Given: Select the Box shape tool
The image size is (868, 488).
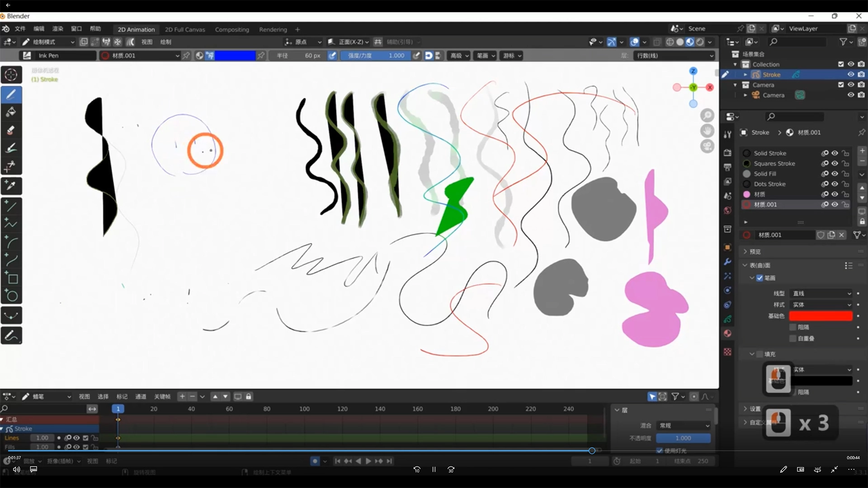Looking at the screenshot, I should click(11, 278).
